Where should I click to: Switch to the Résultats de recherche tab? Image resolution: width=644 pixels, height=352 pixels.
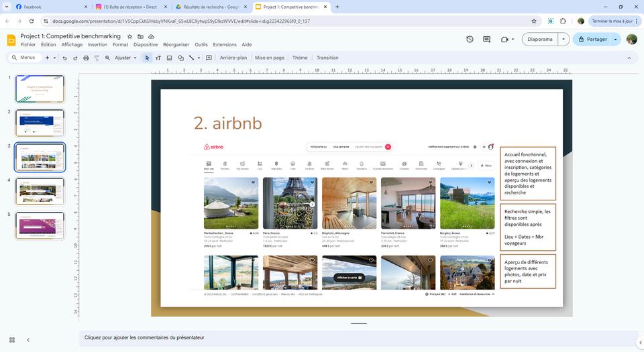211,7
